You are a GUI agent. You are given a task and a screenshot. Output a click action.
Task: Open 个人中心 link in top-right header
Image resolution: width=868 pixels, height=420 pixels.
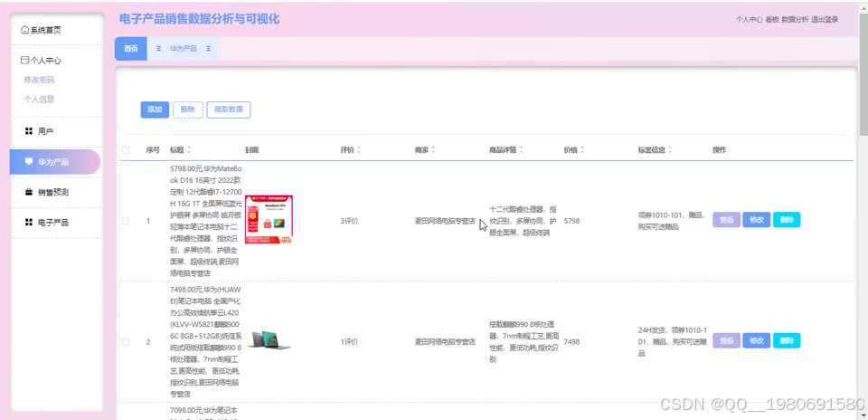[749, 19]
